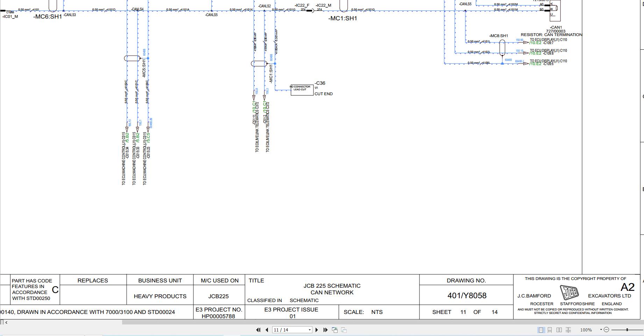
Task: Click the horizontal scrollbar thumb
Action: (383, 322)
